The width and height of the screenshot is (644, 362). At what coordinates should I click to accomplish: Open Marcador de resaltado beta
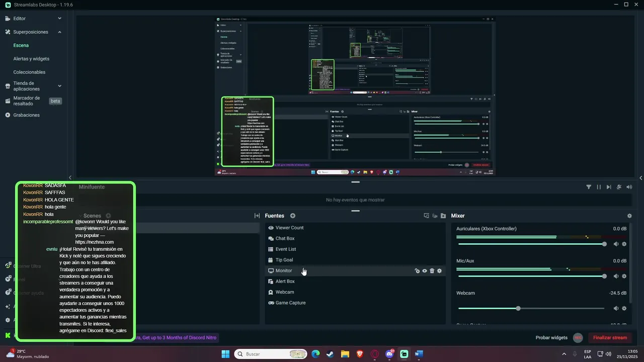(33, 101)
